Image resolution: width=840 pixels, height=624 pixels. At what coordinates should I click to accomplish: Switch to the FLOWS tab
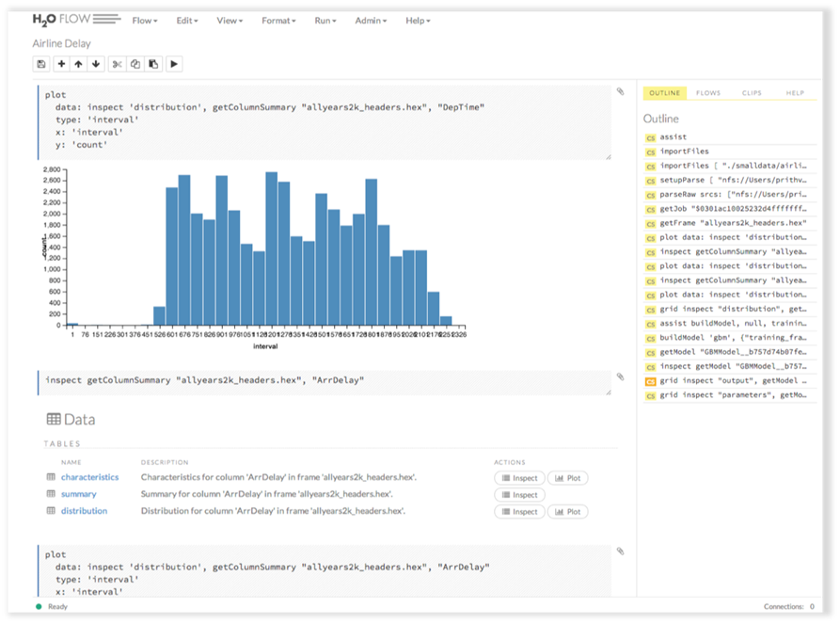coord(707,93)
